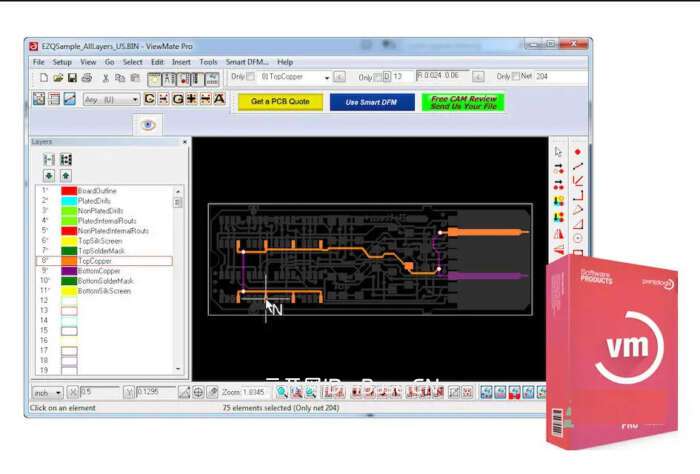Viewport: 700px width, 474px height.
Task: Click the arrow button after TopCopper dropdown
Action: click(339, 77)
